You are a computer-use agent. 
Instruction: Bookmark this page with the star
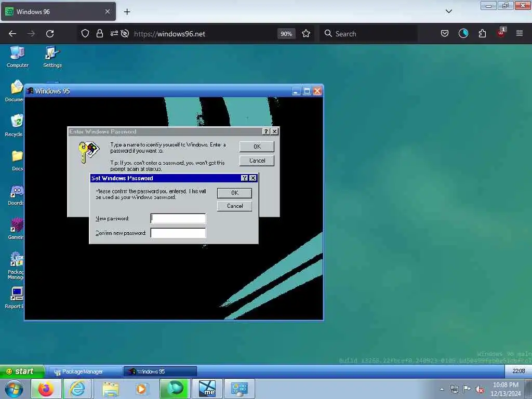coord(306,34)
